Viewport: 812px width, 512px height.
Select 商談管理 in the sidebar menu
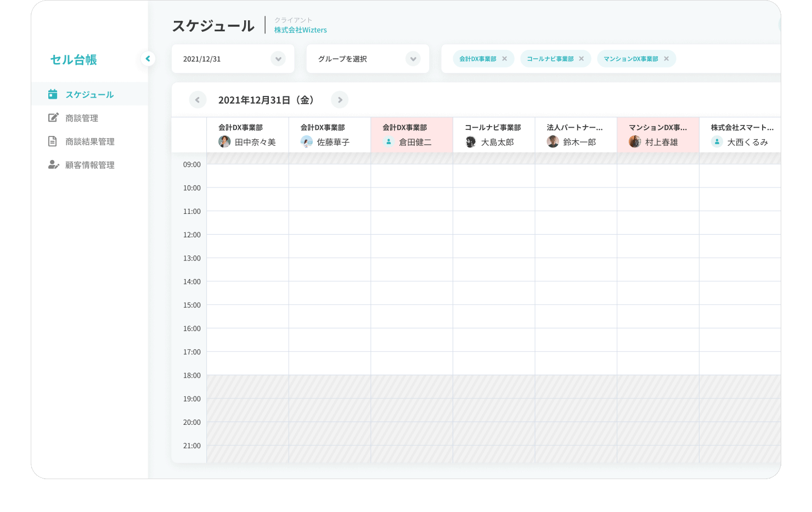click(x=81, y=117)
